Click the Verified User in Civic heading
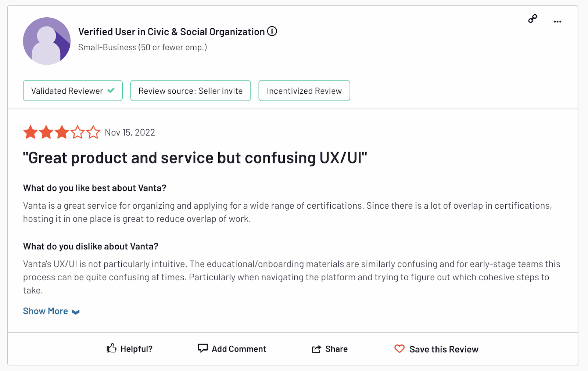 pyautogui.click(x=171, y=32)
